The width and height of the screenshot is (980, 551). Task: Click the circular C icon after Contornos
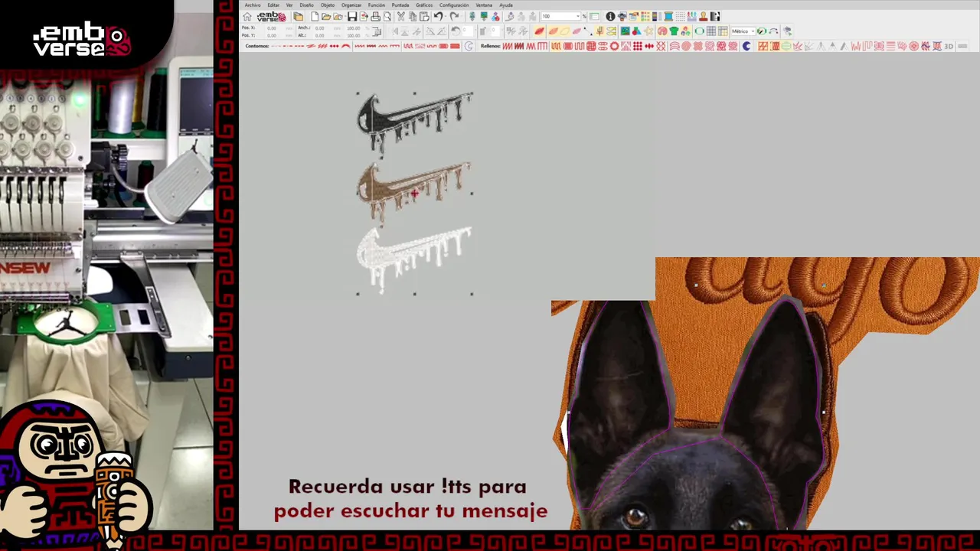pos(469,46)
